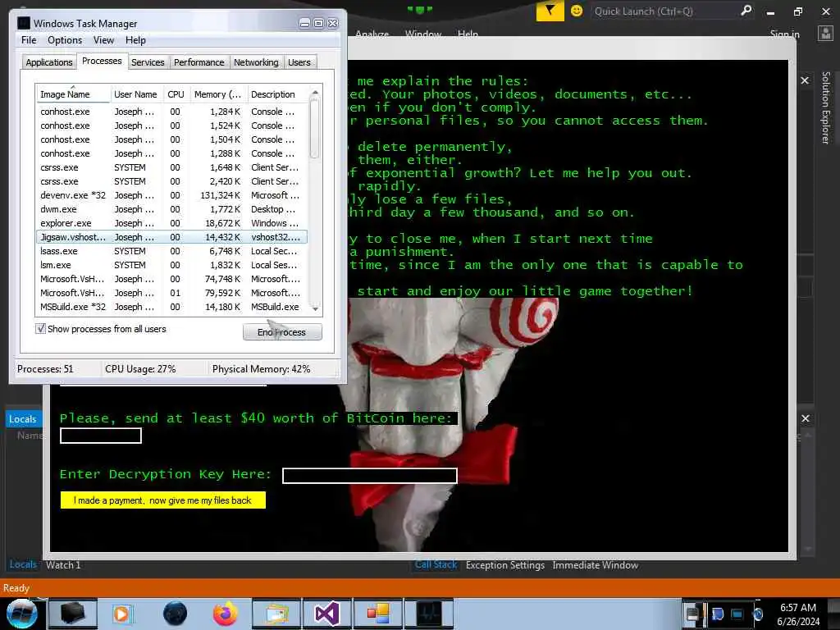This screenshot has height=630, width=840.
Task: Click the yellow smiley feedback icon
Action: point(577,11)
